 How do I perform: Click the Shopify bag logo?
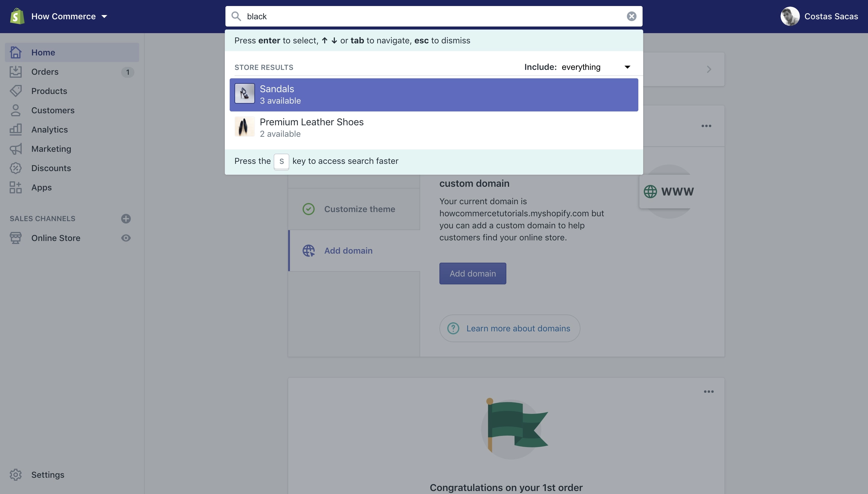17,16
